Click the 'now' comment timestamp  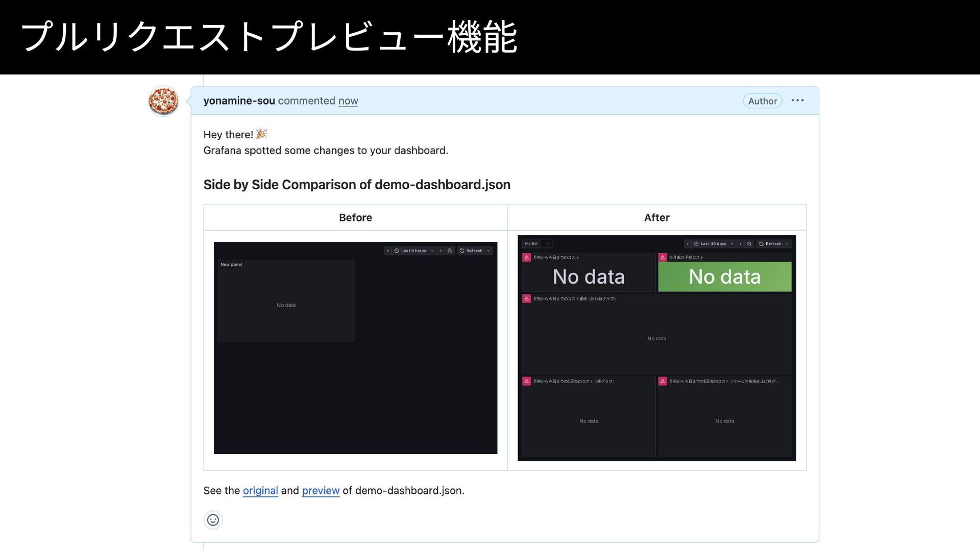348,101
